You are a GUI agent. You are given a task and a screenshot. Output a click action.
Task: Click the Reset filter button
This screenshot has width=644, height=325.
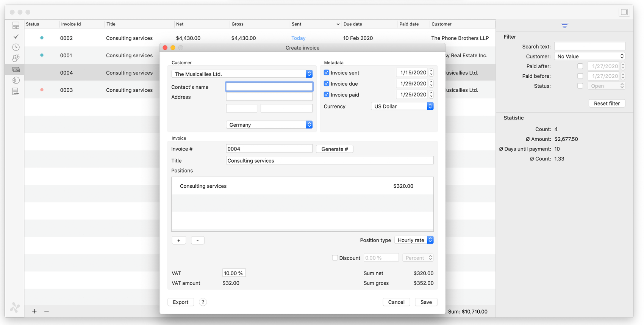[607, 103]
